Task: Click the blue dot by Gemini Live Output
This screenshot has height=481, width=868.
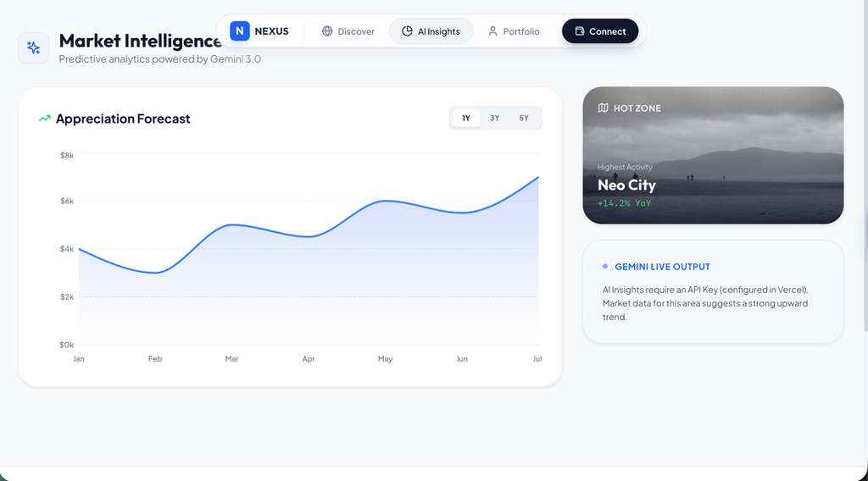Action: (605, 266)
